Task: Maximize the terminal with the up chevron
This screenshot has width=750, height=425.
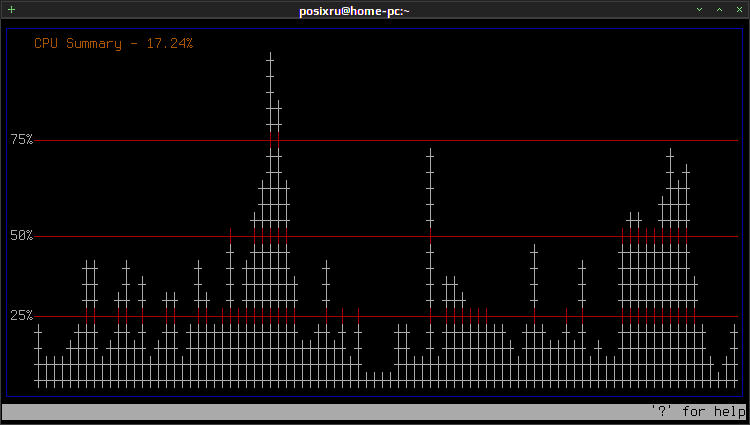Action: tap(719, 10)
